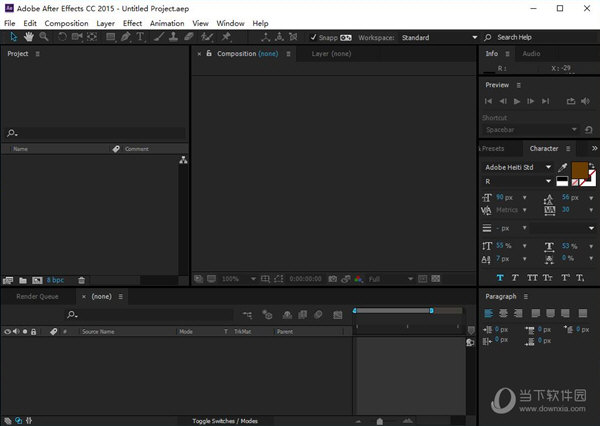This screenshot has height=426, width=600.
Task: Take a snapshot with camera icon
Action: (333, 279)
